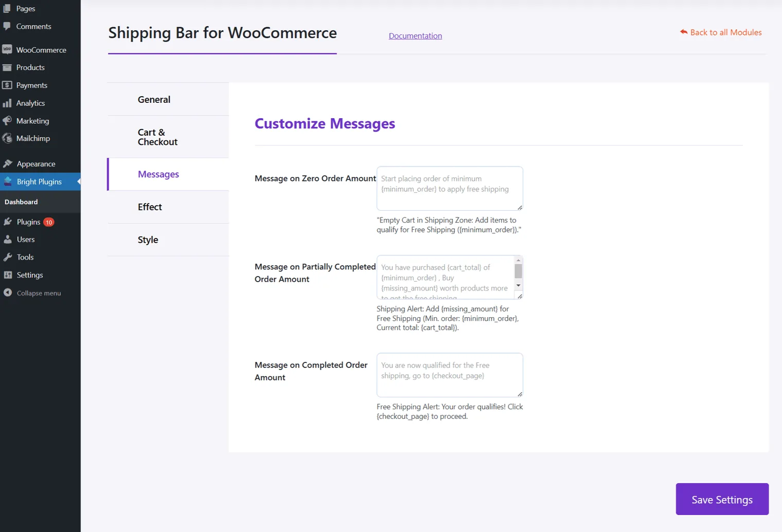Focus the Partially Completed Order message field
Screen dimensions: 782x532
[450, 277]
